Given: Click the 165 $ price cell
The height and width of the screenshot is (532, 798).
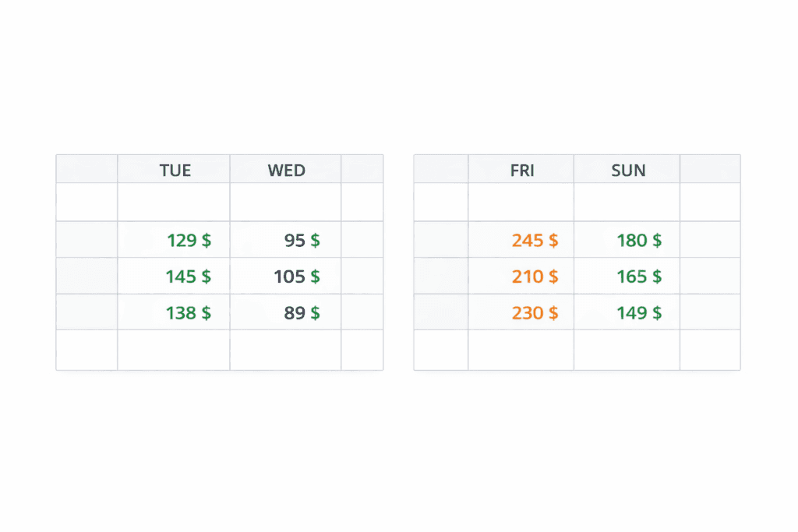Looking at the screenshot, I should pyautogui.click(x=639, y=277).
